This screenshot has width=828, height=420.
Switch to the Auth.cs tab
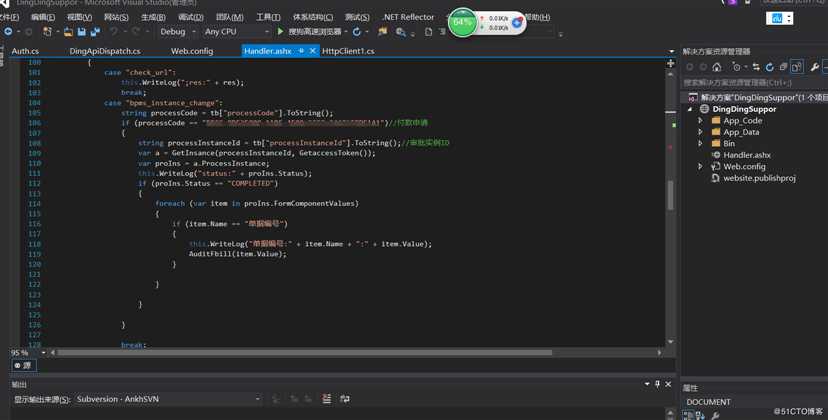point(25,51)
